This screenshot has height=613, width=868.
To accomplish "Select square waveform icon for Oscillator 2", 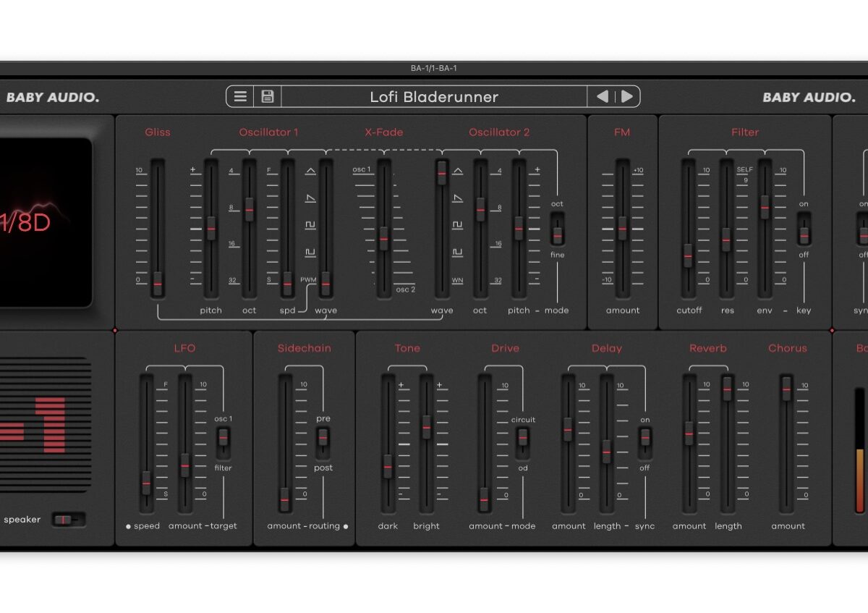I will click(457, 225).
